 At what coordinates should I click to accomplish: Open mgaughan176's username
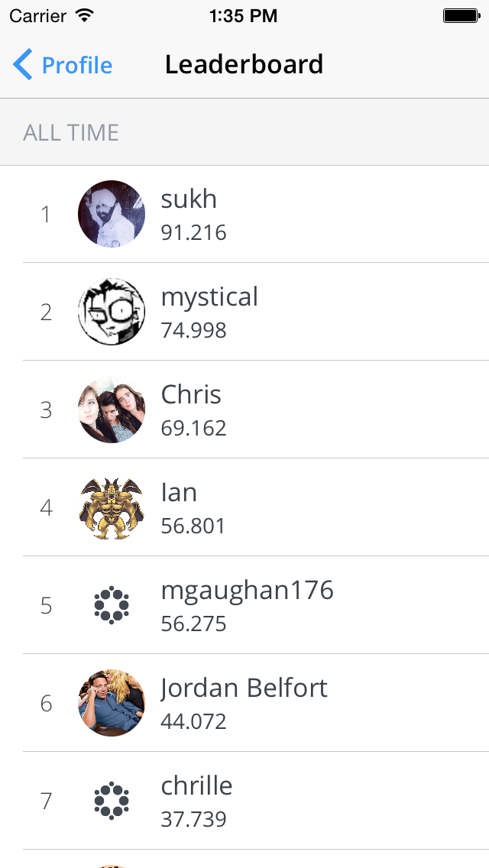[x=247, y=591]
